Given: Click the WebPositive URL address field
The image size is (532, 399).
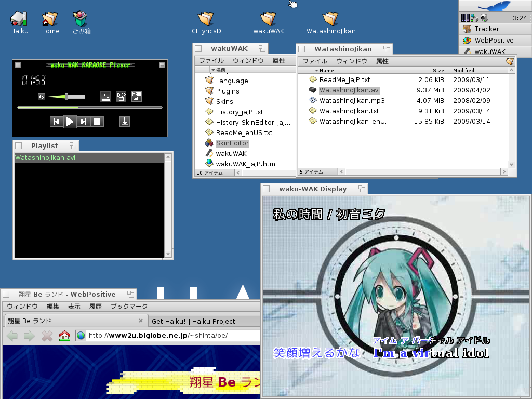Looking at the screenshot, I should (168, 336).
